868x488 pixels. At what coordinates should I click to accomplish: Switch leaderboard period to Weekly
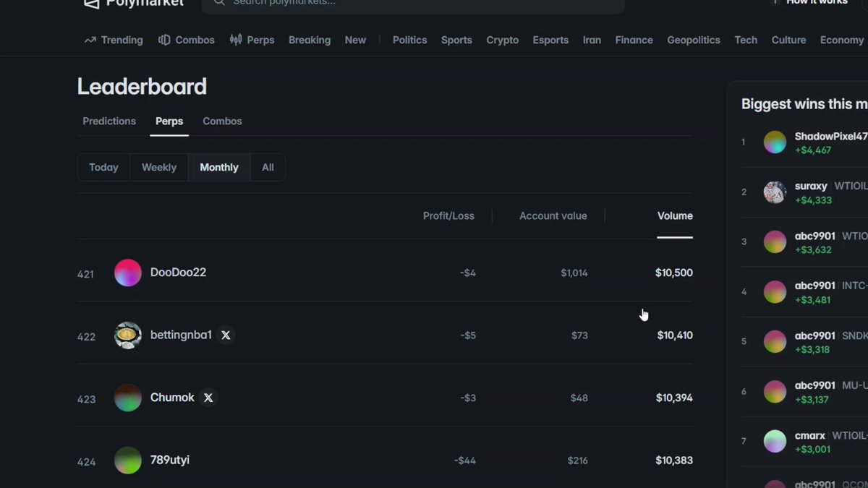coord(159,167)
